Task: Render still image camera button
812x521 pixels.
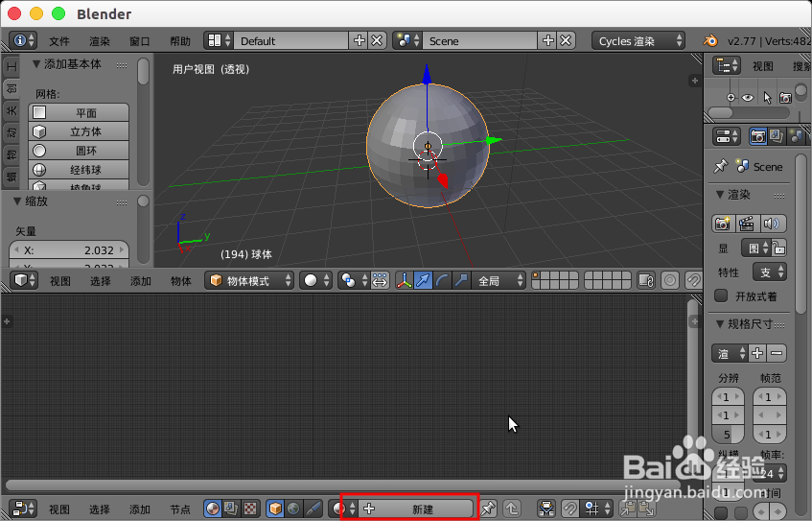Action: coord(722,224)
